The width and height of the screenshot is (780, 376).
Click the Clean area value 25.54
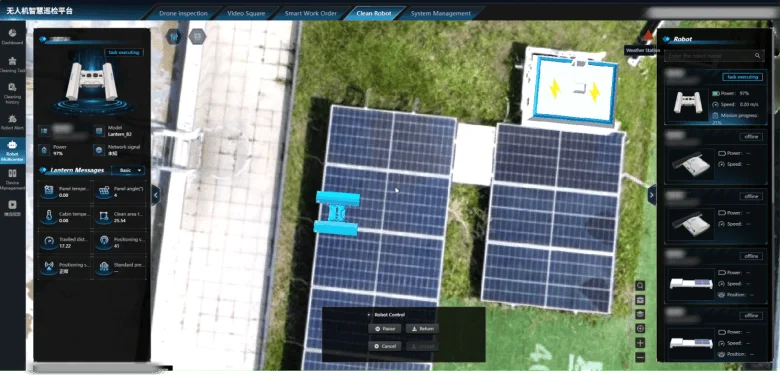[119, 220]
